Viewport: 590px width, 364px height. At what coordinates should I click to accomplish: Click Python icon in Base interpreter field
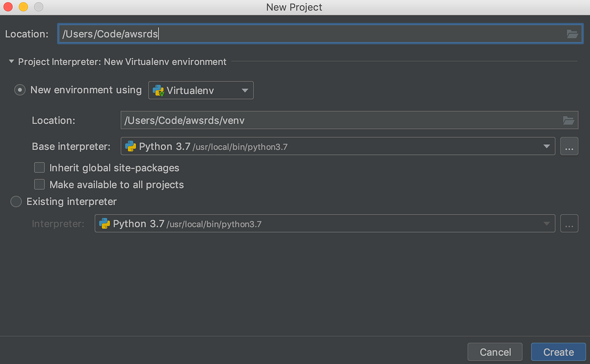[x=131, y=146]
